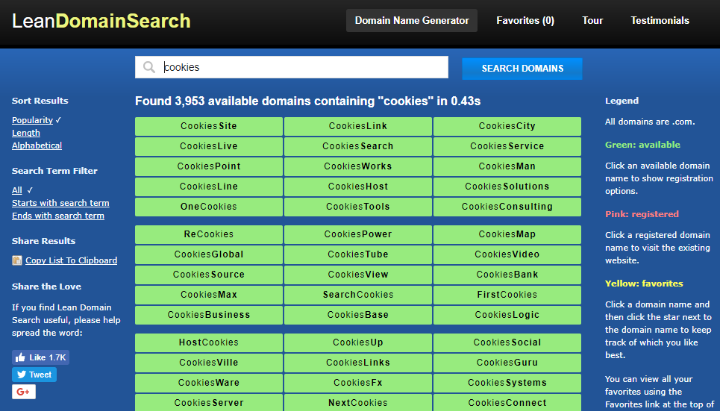Click the LeanDomainSearch logo
The height and width of the screenshot is (411, 720).
click(101, 21)
